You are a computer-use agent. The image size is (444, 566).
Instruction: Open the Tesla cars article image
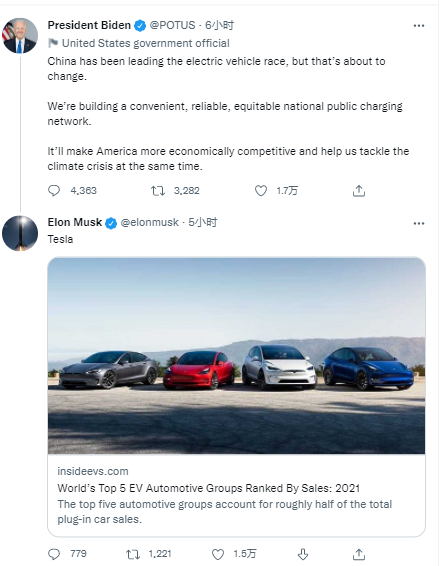236,356
